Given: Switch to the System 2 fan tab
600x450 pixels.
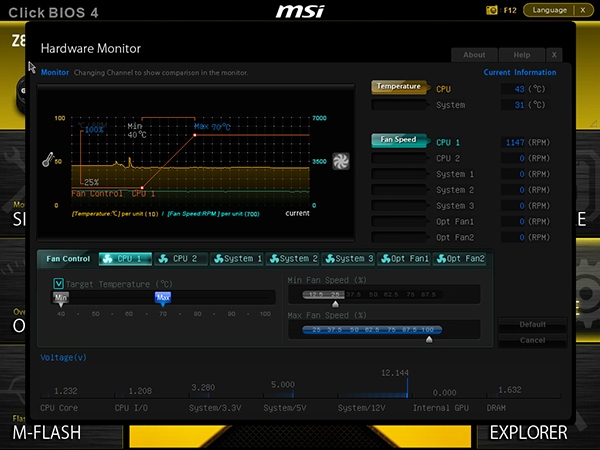Looking at the screenshot, I should point(292,259).
